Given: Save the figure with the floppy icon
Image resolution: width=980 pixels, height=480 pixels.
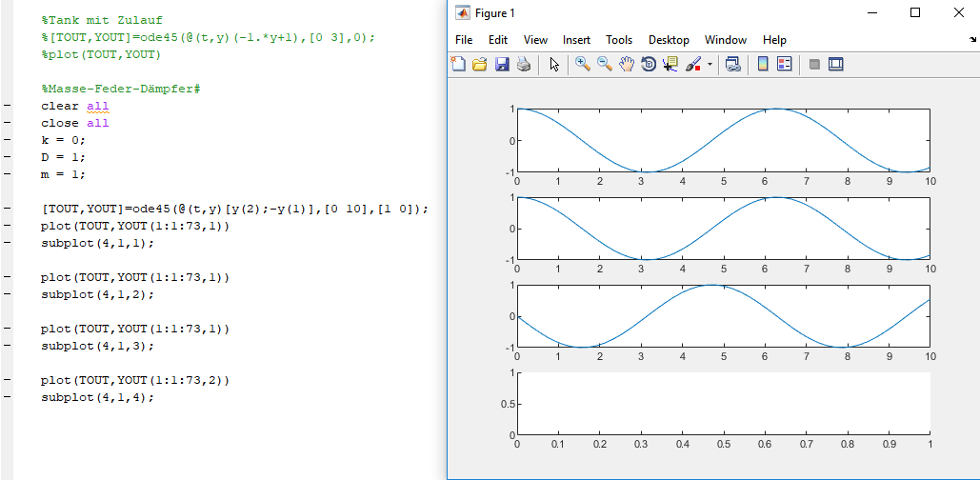Looking at the screenshot, I should pos(501,65).
